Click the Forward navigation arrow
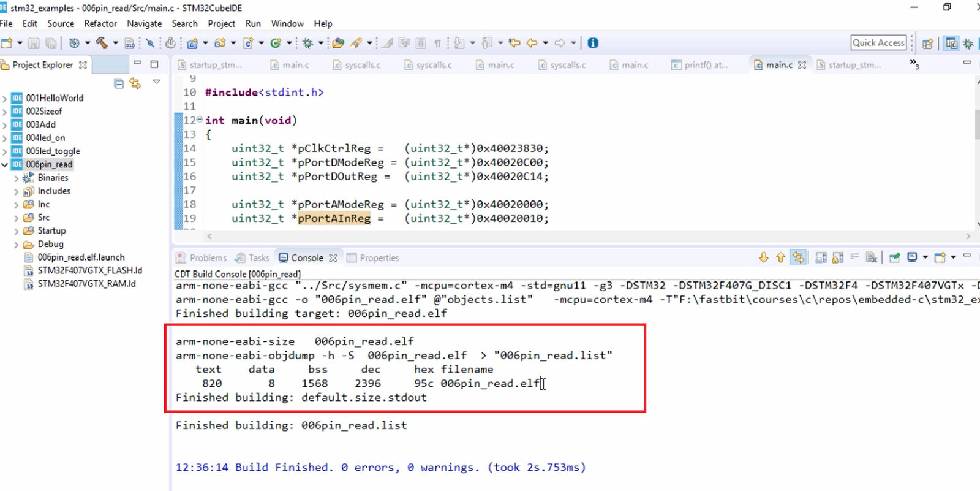980x491 pixels. pos(560,43)
